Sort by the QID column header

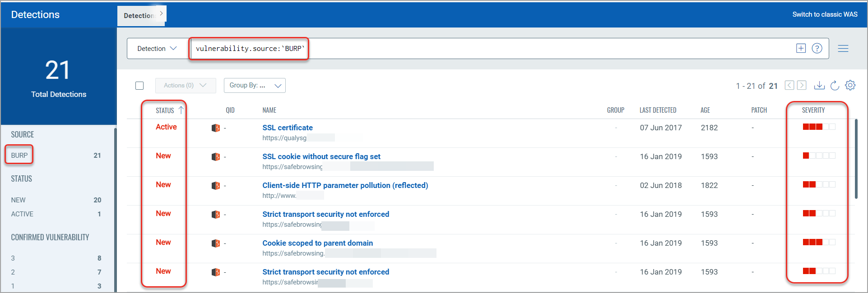[230, 110]
